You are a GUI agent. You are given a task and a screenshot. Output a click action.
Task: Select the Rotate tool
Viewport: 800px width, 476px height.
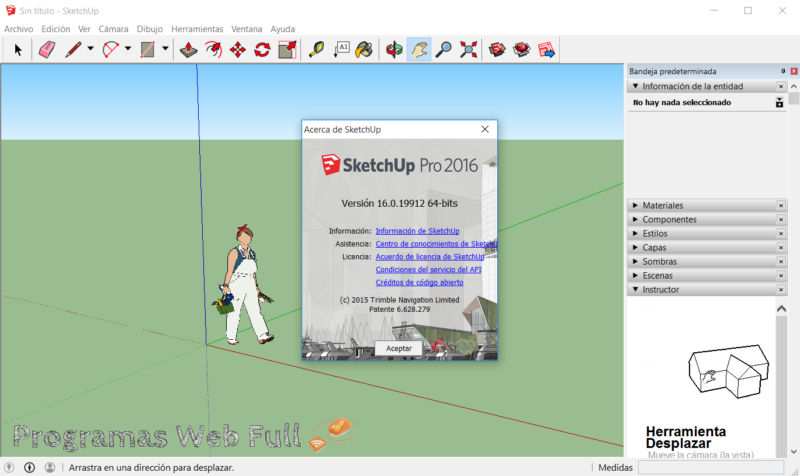[262, 50]
